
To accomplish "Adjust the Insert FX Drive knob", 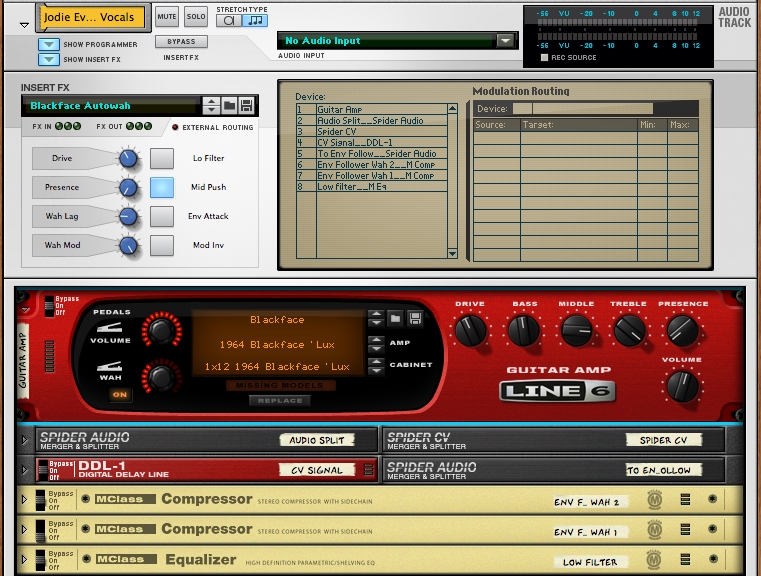I will [x=128, y=158].
